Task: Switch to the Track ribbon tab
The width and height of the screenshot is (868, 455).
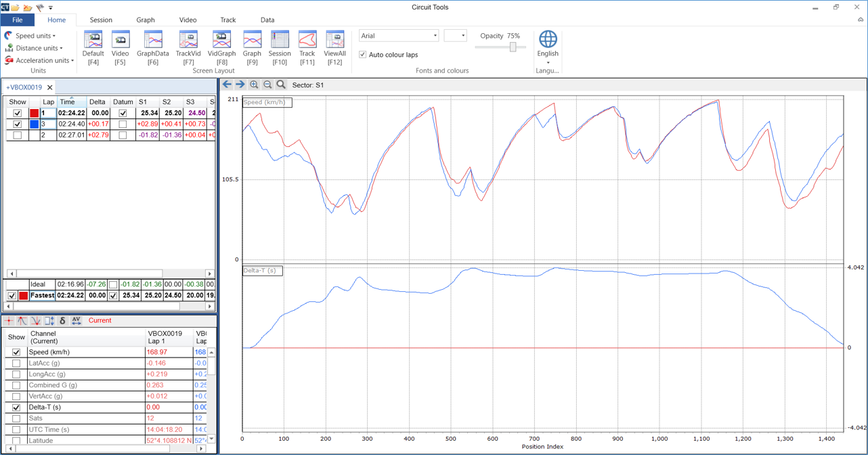Action: (x=228, y=20)
